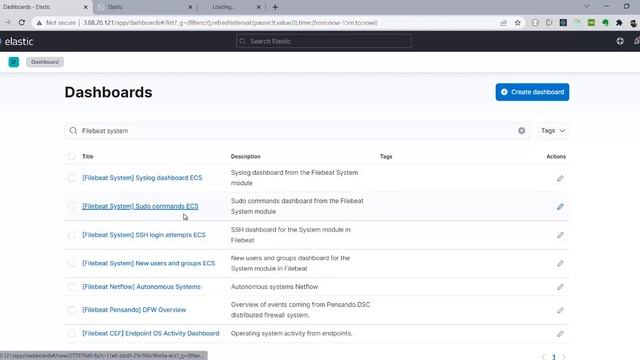Click the Tags column header
The width and height of the screenshot is (640, 360).
tap(386, 156)
